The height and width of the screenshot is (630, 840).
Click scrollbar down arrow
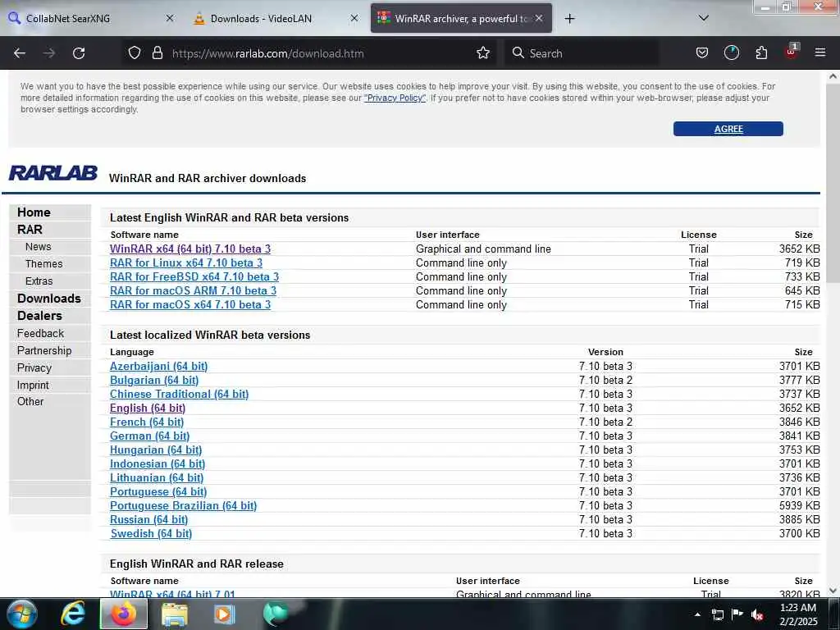click(x=833, y=591)
